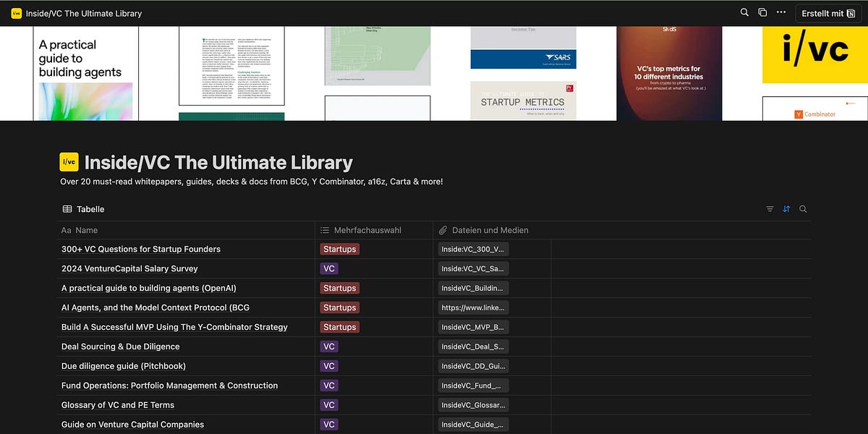The height and width of the screenshot is (434, 868).
Task: Click the Startup Metrics cover thumbnail
Action: [x=523, y=101]
